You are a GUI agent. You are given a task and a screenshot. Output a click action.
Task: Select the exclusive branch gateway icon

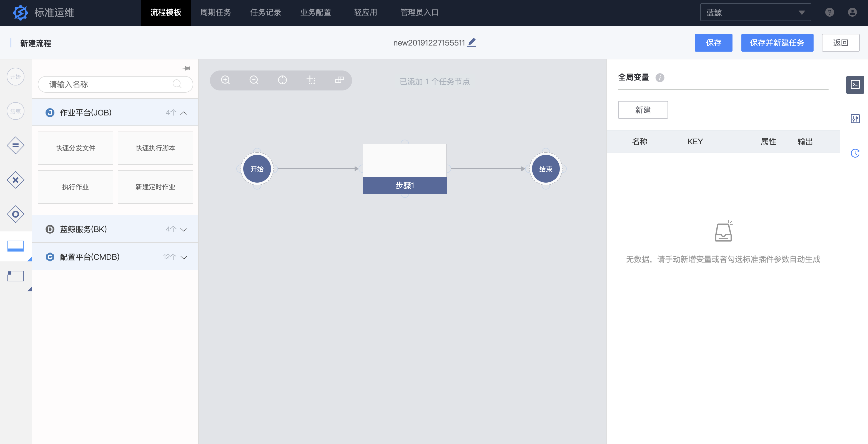16,180
